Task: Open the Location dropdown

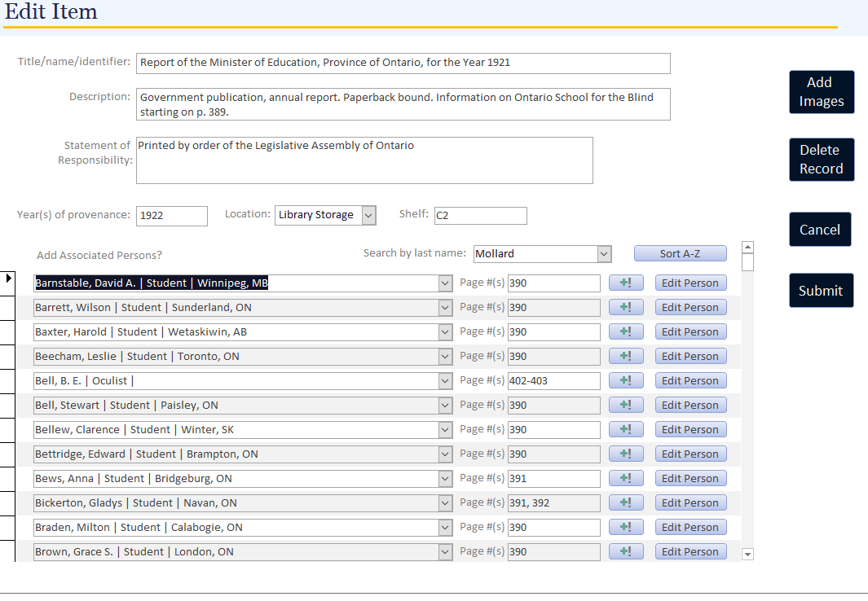Action: (368, 215)
